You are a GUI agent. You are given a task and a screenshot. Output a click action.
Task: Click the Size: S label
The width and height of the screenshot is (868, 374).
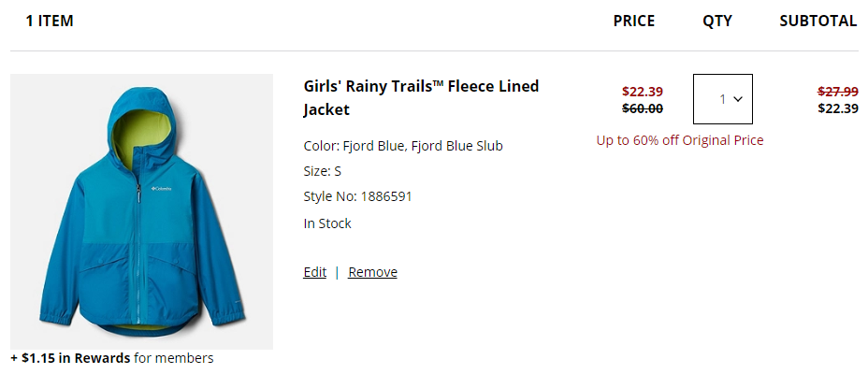pyautogui.click(x=322, y=171)
